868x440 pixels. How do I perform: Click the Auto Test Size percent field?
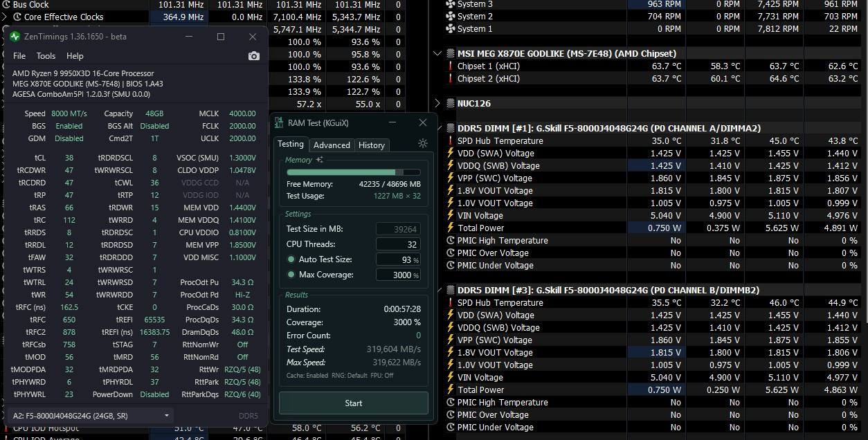(x=398, y=259)
